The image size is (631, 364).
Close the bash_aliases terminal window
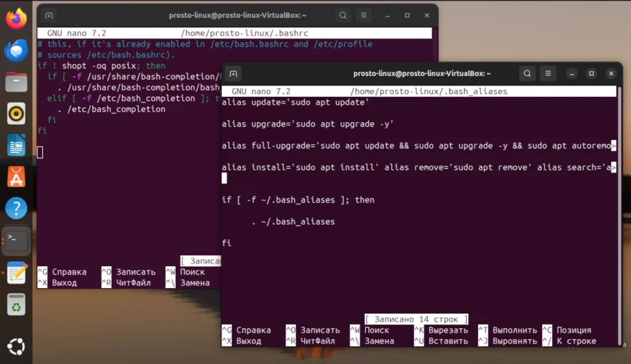[611, 74]
